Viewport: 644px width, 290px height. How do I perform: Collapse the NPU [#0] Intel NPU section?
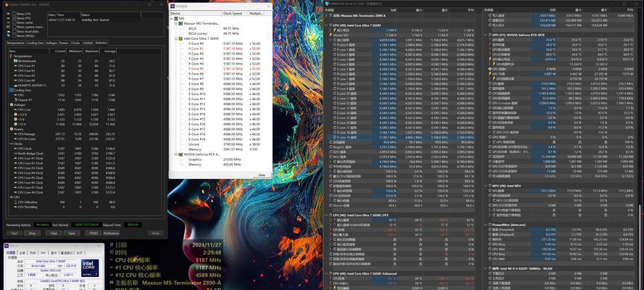(x=486, y=186)
